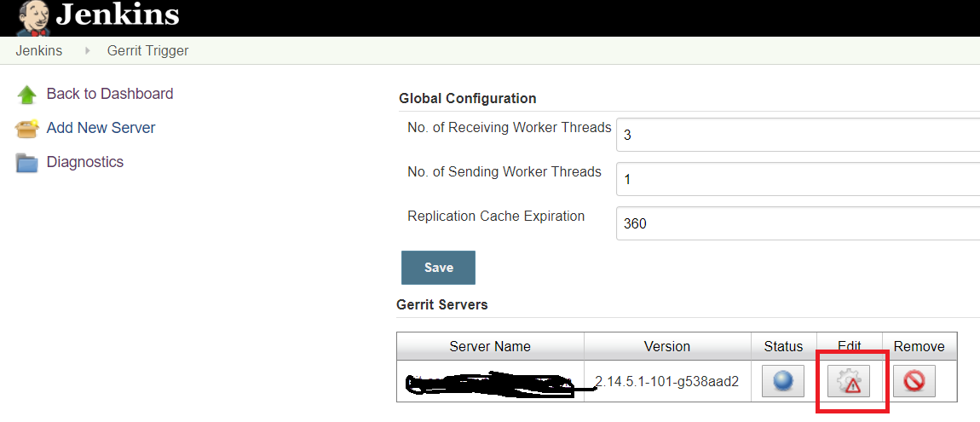
Task: Remove the Gerrit server with red icon
Action: 914,381
